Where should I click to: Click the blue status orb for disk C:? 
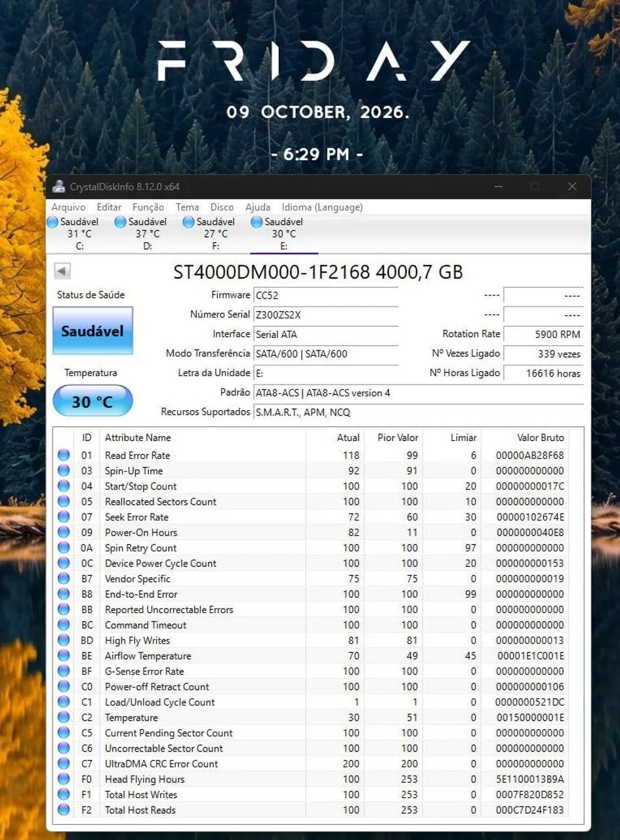click(x=53, y=222)
